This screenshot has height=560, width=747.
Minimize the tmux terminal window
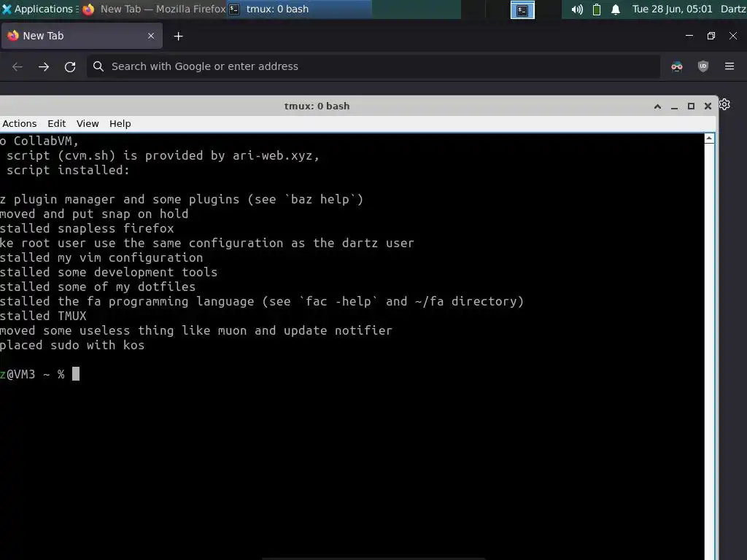(x=674, y=106)
